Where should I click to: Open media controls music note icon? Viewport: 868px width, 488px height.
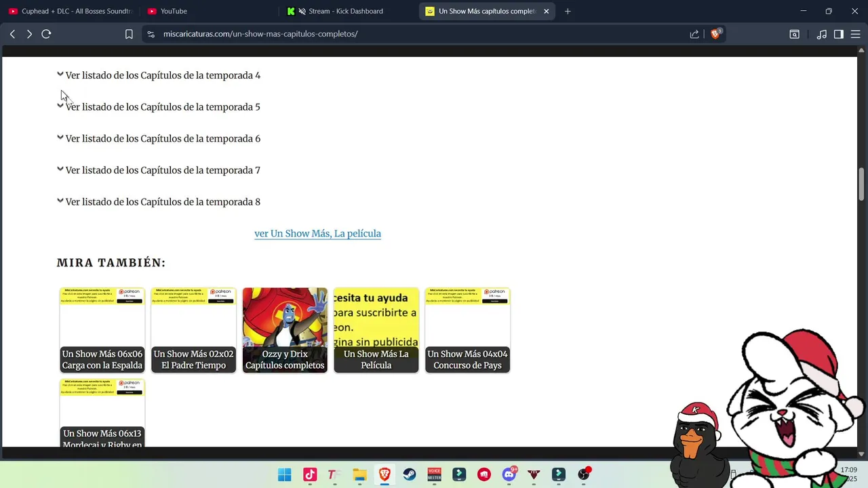click(822, 34)
